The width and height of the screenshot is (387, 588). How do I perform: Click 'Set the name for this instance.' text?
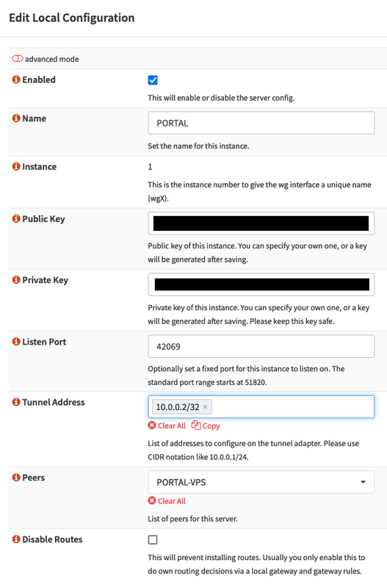coord(198,146)
